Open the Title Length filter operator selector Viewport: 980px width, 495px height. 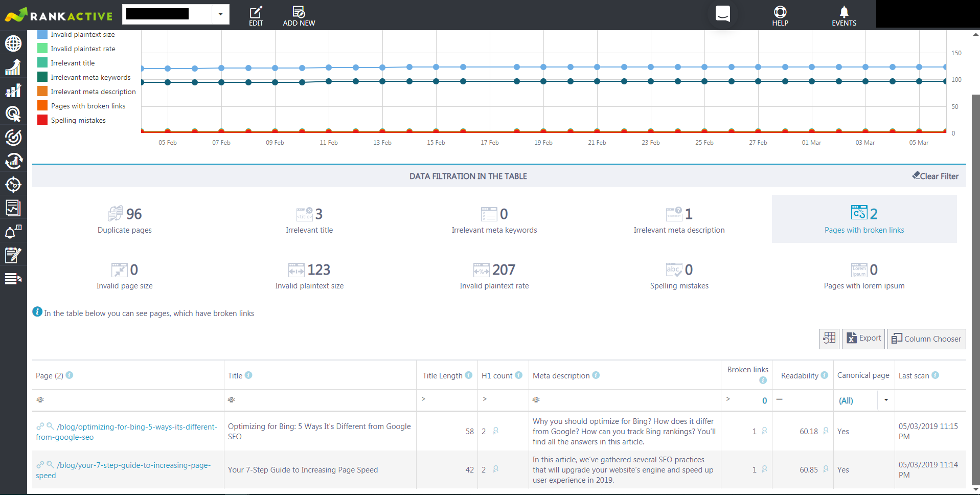pyautogui.click(x=423, y=399)
